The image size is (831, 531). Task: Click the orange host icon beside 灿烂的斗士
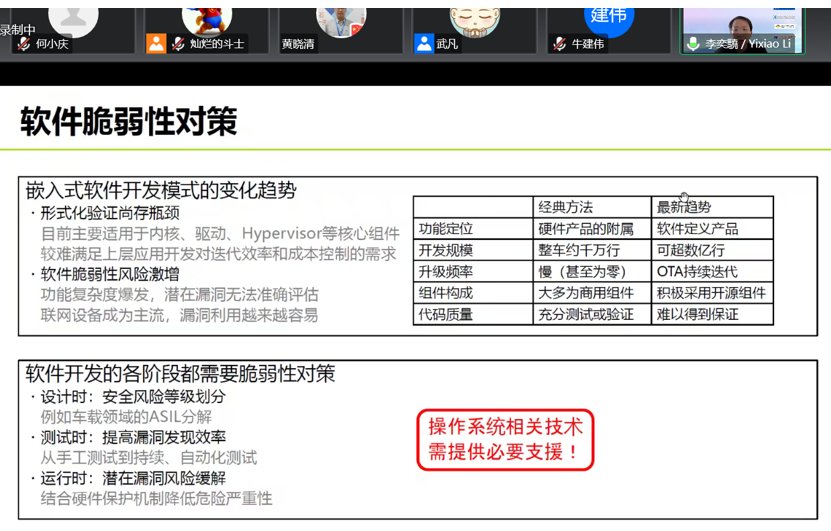click(155, 44)
